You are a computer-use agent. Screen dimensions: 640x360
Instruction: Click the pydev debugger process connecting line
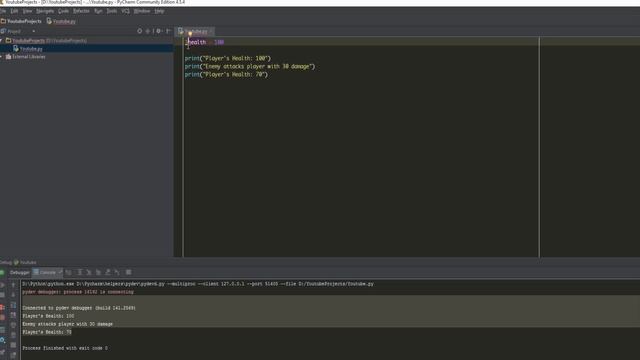(78, 292)
